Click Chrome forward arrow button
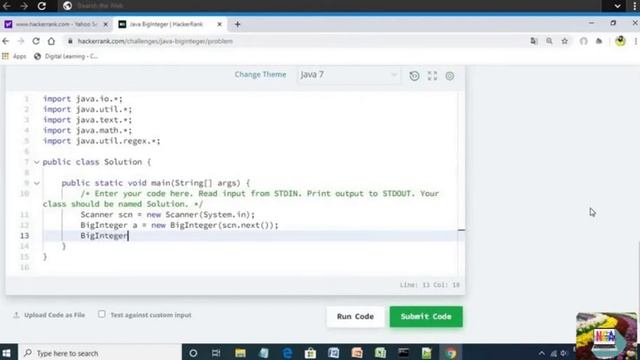This screenshot has height=360, width=640. 21,41
